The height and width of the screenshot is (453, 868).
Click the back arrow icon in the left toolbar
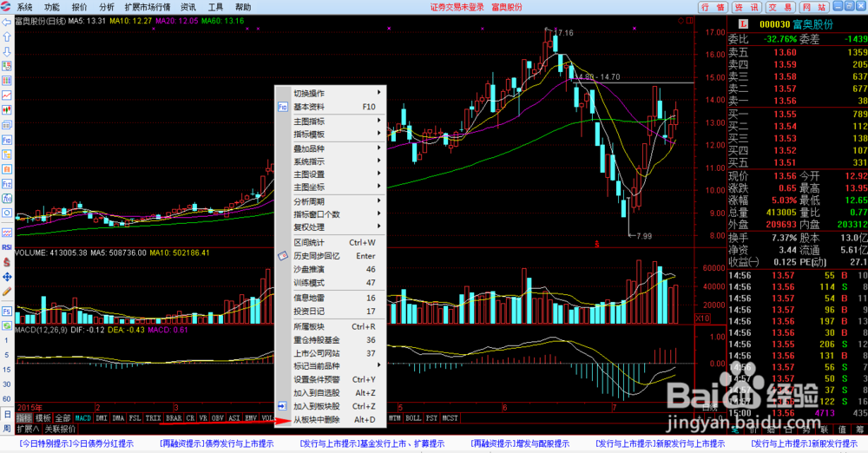7,23
